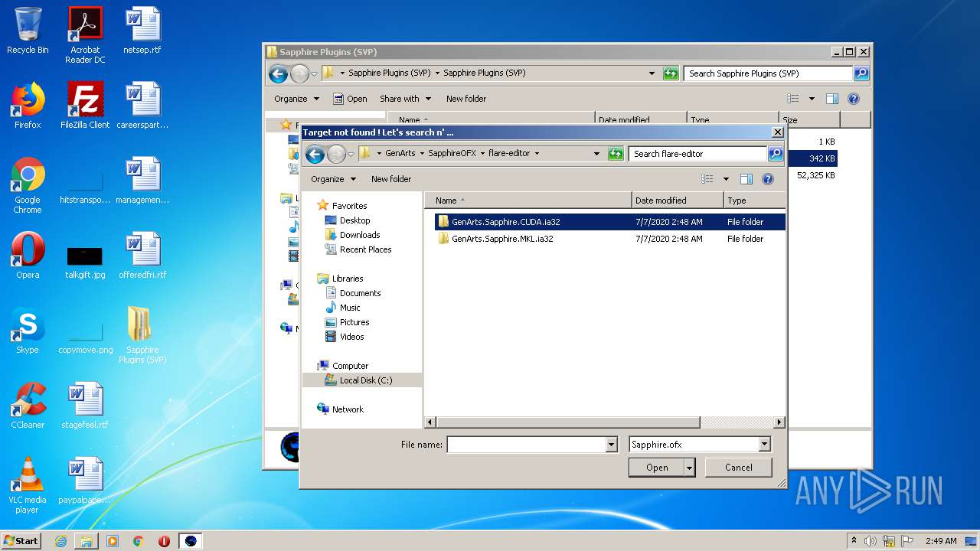
Task: Open the dialog's help button
Action: point(768,179)
